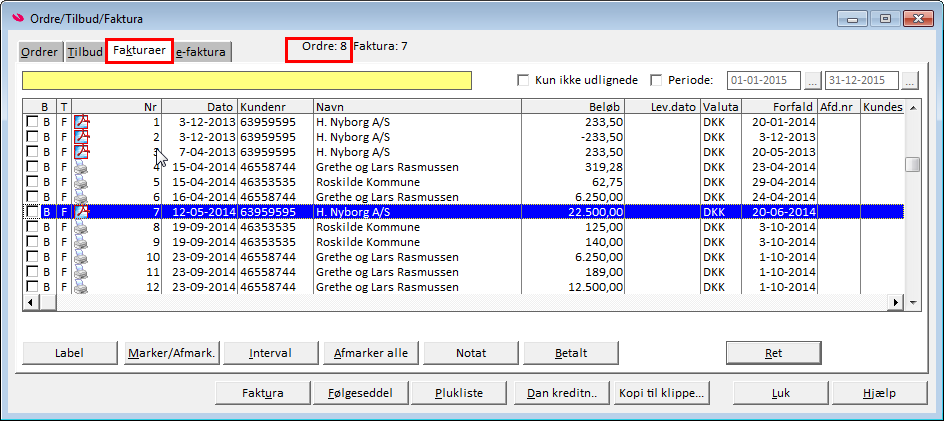944x421 pixels.
Task: Select due date cell 29-04-2014
Action: point(780,182)
